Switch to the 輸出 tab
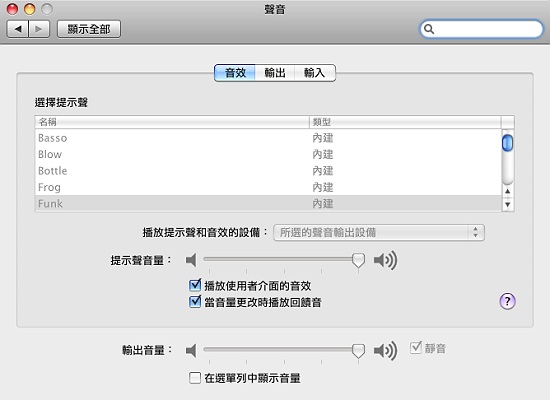This screenshot has width=550, height=400. pyautogui.click(x=275, y=73)
